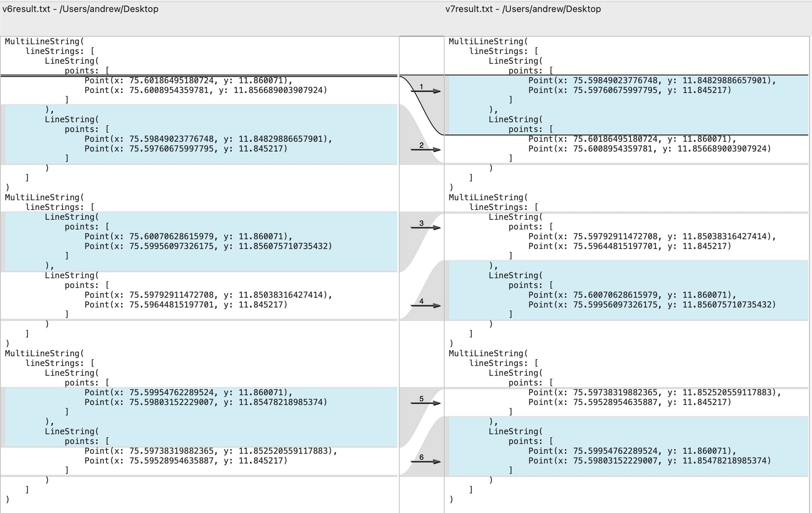Select right highlighted block with 75.59954762289524
812x513 pixels.
point(628,446)
